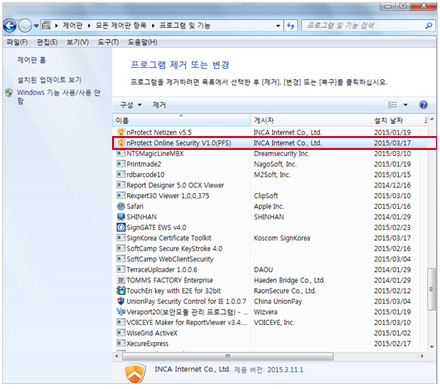Image resolution: width=440 pixels, height=389 pixels.
Task: Select SoftCamp Secure KeyStroke 4.0 icon
Action: (x=121, y=249)
